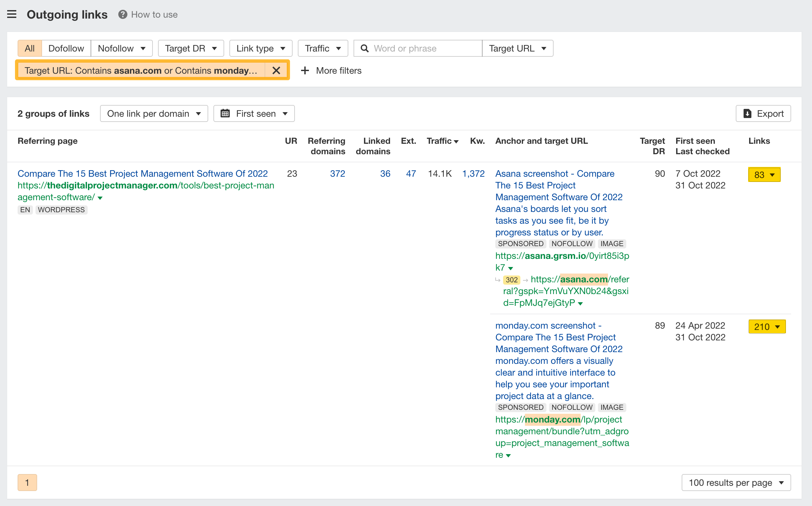Click the Linked domains column header
The image size is (812, 506).
pyautogui.click(x=373, y=146)
